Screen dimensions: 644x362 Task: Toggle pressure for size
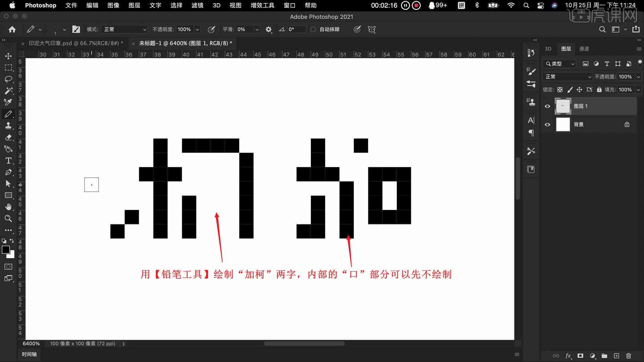point(357,29)
